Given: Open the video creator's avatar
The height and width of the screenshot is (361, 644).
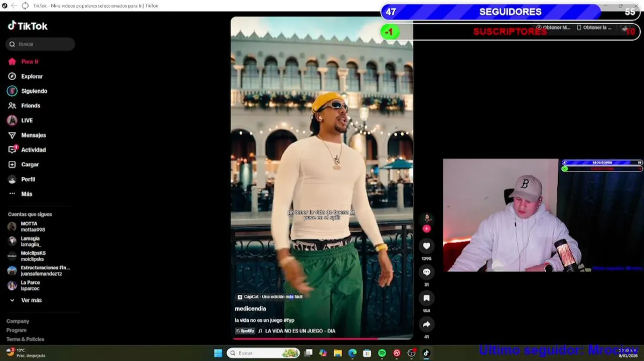Looking at the screenshot, I should pyautogui.click(x=426, y=218).
